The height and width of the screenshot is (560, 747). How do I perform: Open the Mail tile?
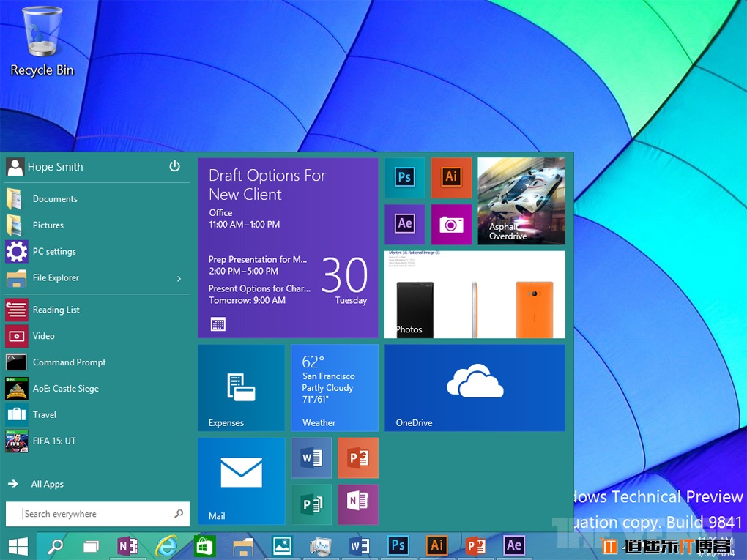coord(242,481)
